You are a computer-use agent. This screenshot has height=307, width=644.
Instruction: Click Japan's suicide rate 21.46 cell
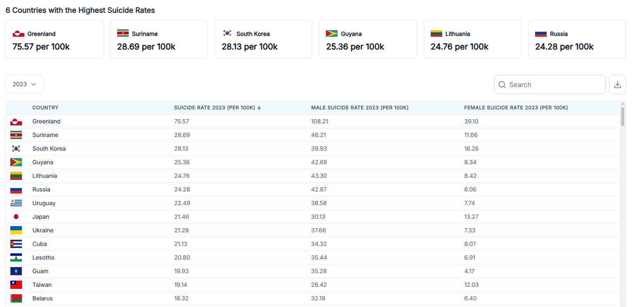coord(182,217)
